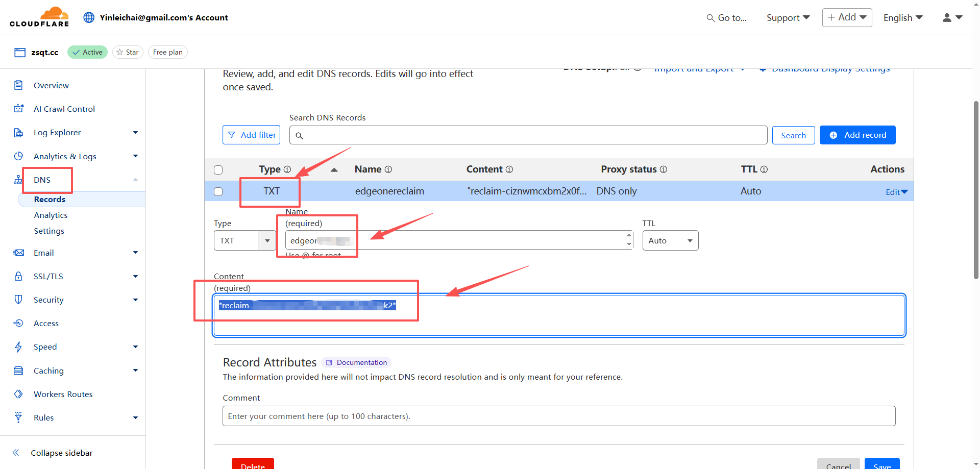Open the English language dropdown
Viewport: 980px width, 469px height.
pos(903,18)
